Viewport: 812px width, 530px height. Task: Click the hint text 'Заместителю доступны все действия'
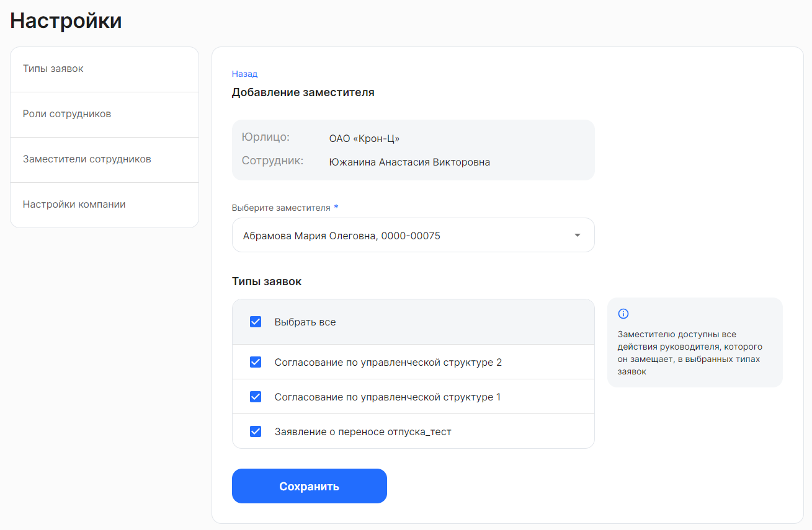click(690, 353)
